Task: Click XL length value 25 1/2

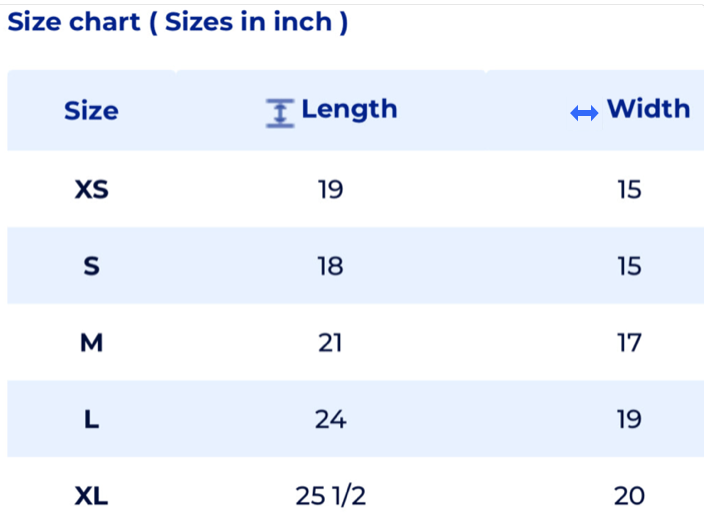Action: 330,496
